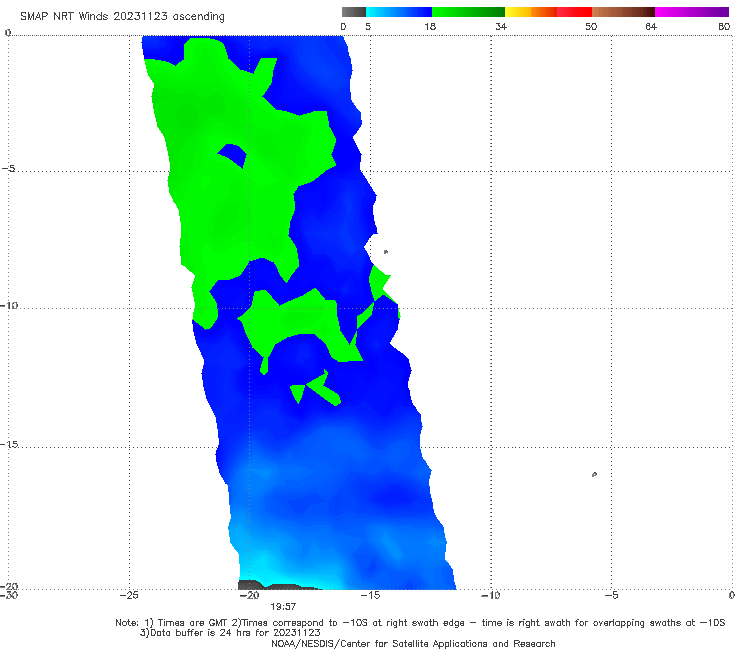Click the '-15' label on the latitude axis
The height and width of the screenshot is (650, 740).
pyautogui.click(x=9, y=445)
